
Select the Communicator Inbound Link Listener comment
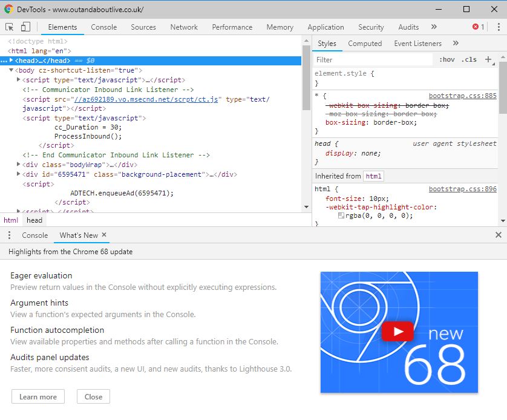tap(108, 90)
